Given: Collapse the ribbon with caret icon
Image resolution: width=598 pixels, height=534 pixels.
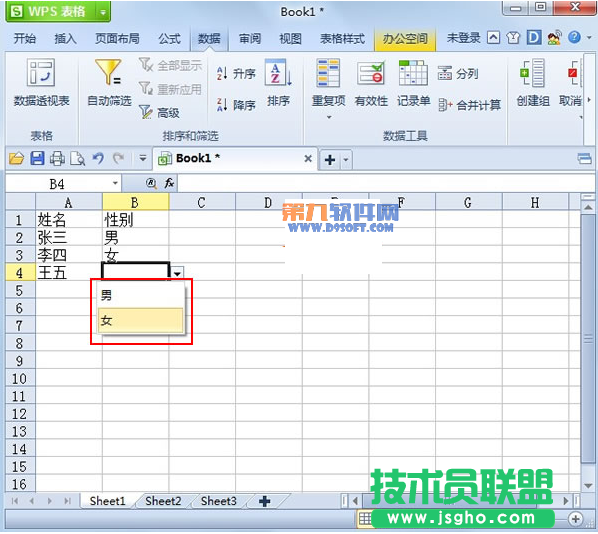Looking at the screenshot, I should click(493, 37).
